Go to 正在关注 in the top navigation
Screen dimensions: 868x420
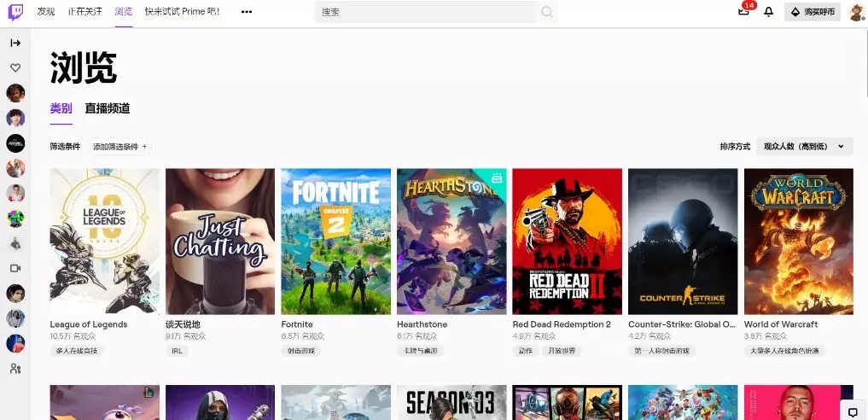pyautogui.click(x=85, y=12)
